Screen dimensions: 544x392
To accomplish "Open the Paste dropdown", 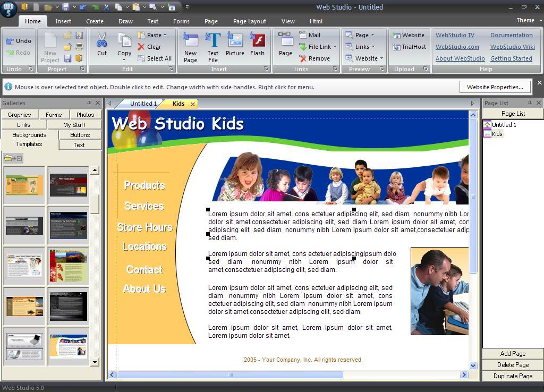I will 155,35.
